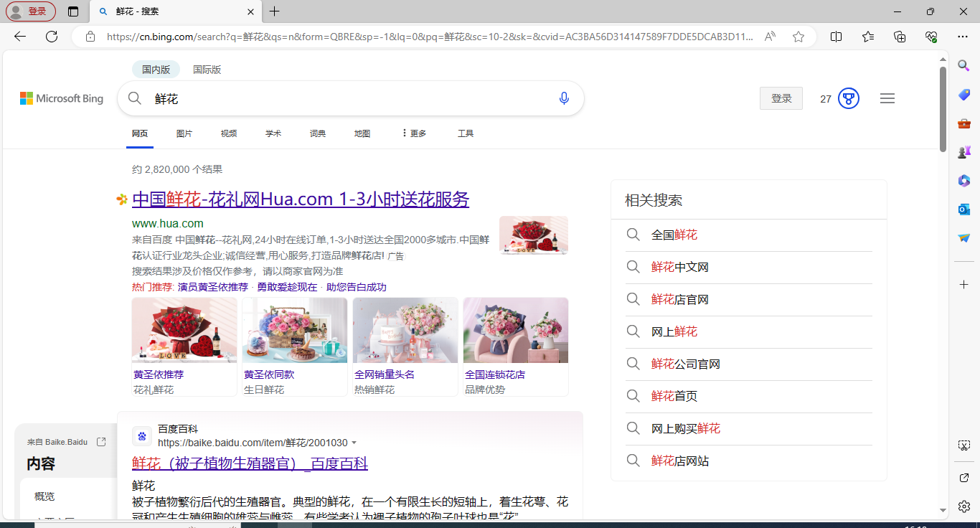This screenshot has width=980, height=528.
Task: Expand dropdown arrow beside baike.baidu.com URL
Action: coord(354,443)
